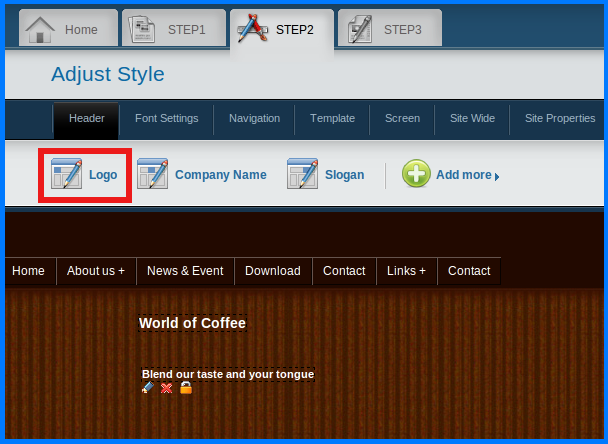Viewport: 608px width, 444px height.
Task: Click the orange lock icon below slogan
Action: coord(186,387)
